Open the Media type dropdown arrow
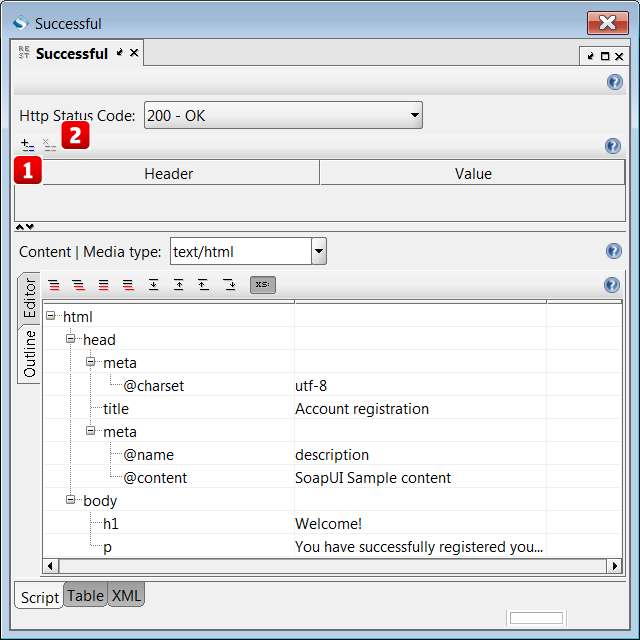 pyautogui.click(x=319, y=251)
